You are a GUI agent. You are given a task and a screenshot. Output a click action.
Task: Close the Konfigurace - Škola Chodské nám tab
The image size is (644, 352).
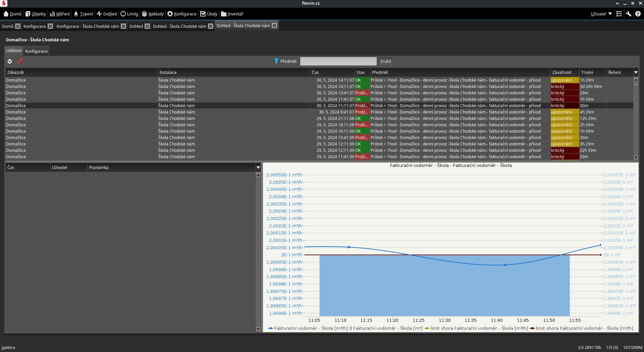tap(123, 26)
